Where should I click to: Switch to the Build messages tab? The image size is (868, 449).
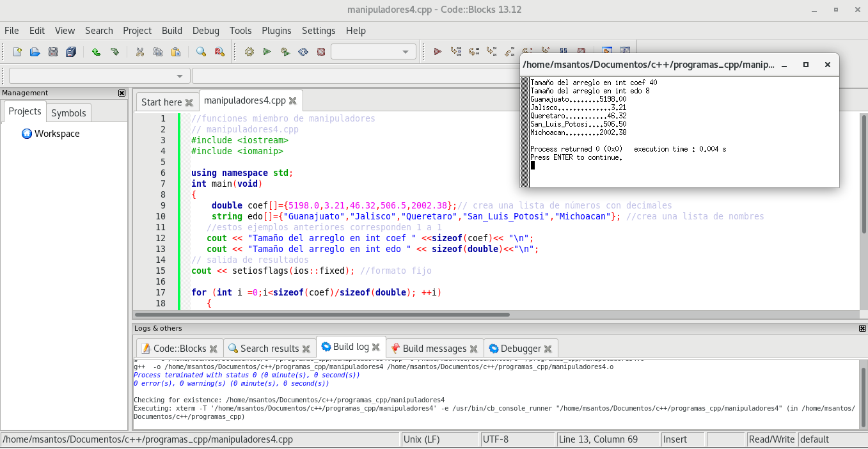coord(434,349)
